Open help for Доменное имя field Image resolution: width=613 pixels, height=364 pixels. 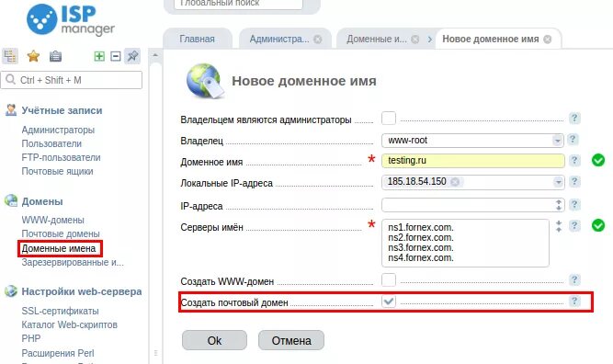574,160
